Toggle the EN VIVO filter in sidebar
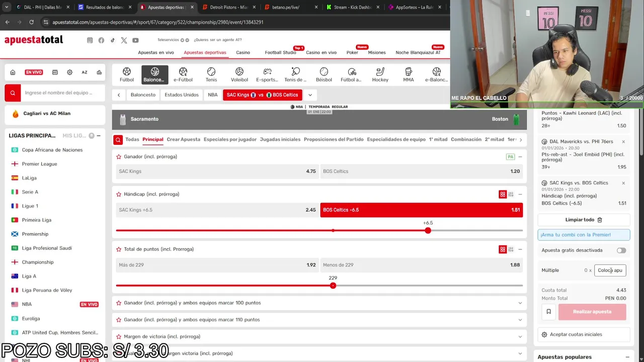The width and height of the screenshot is (644, 362). click(34, 72)
